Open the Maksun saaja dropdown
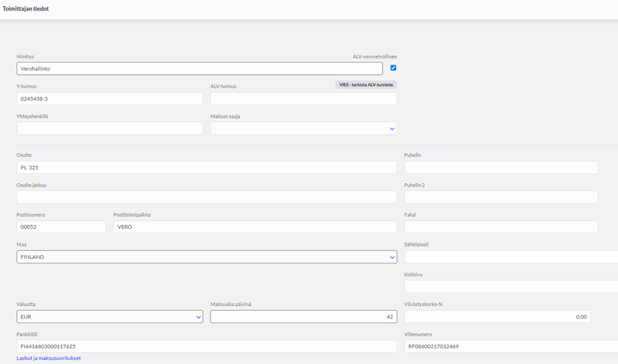 click(304, 128)
